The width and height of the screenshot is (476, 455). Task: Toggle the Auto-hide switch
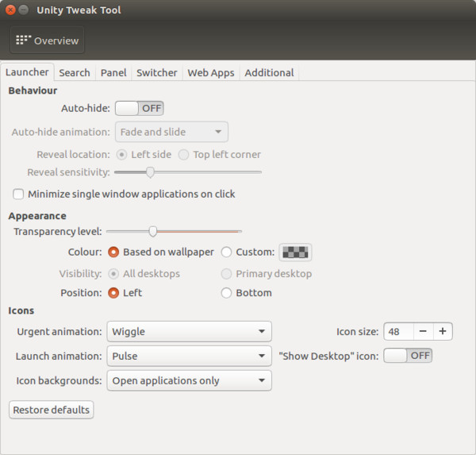pos(140,108)
